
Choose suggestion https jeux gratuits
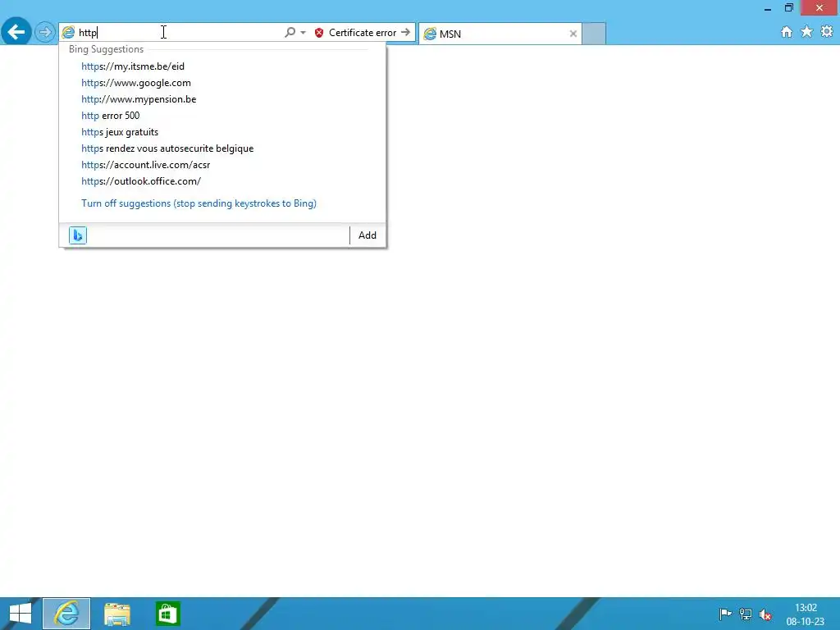tap(120, 132)
